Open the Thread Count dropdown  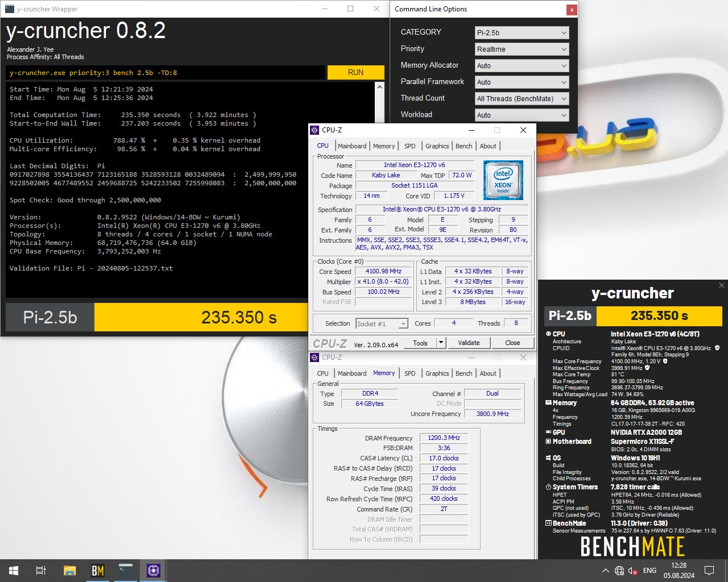click(522, 99)
